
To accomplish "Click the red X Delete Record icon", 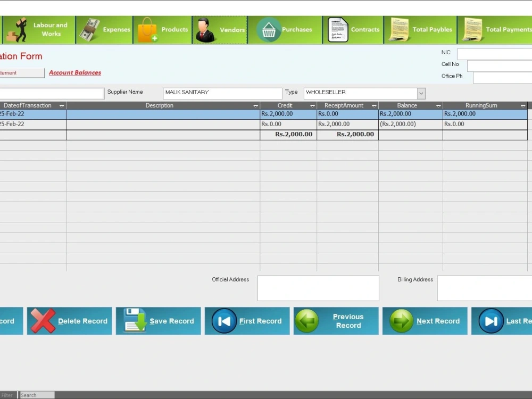I will coord(43,321).
